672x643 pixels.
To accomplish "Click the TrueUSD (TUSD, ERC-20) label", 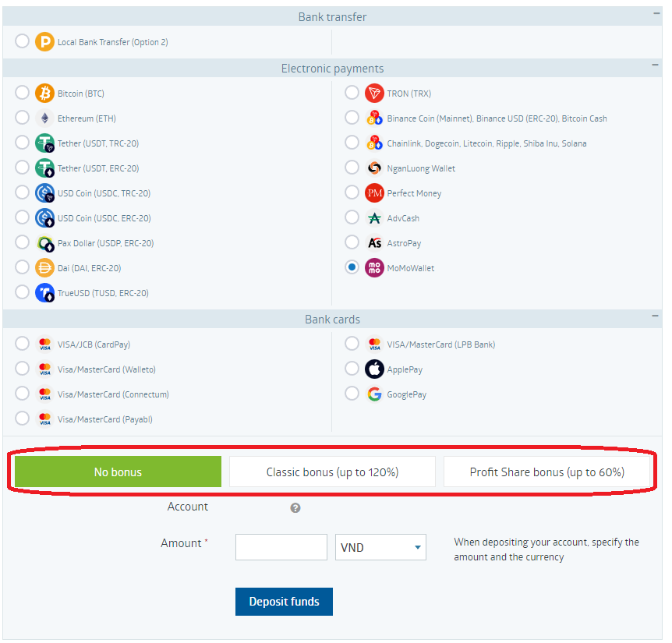I will click(103, 293).
